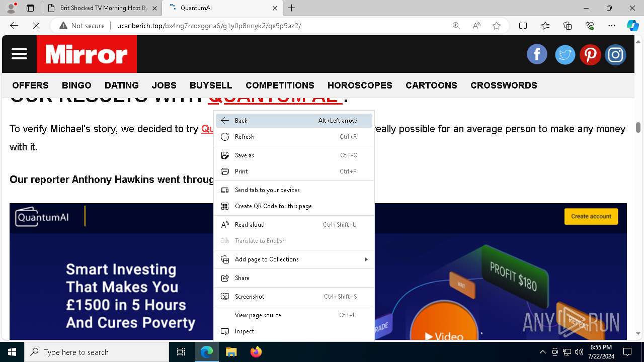Open COMPETITIONS navigation link
Image resolution: width=644 pixels, height=362 pixels.
[280, 85]
